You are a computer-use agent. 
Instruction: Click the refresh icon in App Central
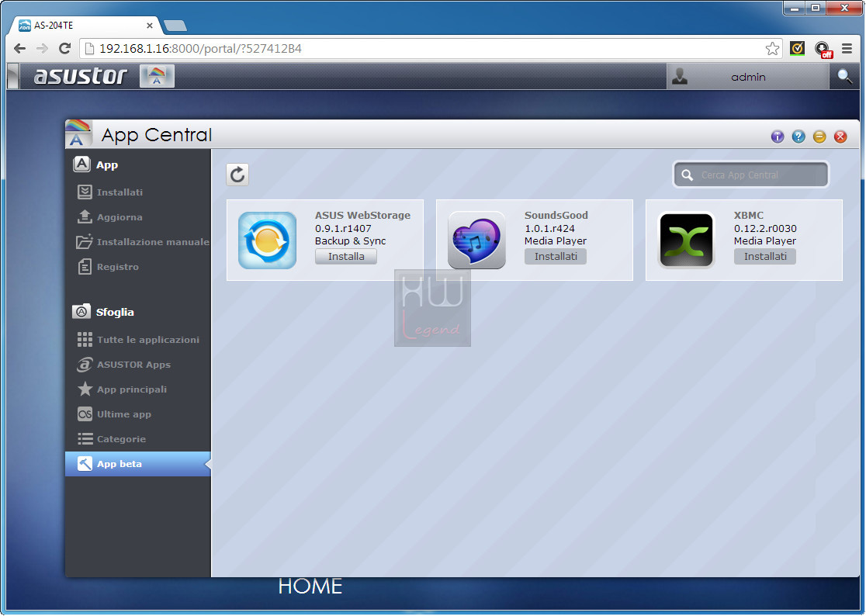[237, 175]
